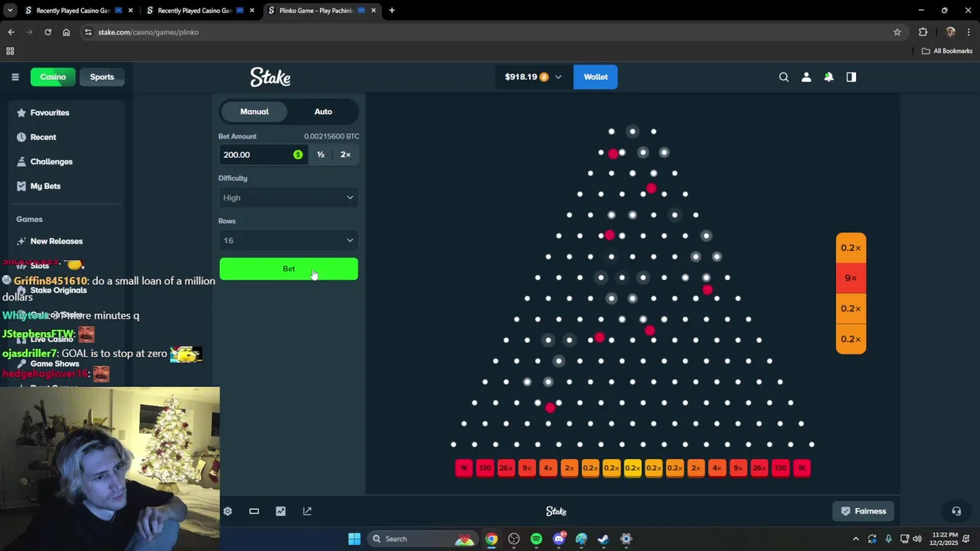Select the Casino section toggle
Viewport: 980px width, 551px height.
(53, 77)
